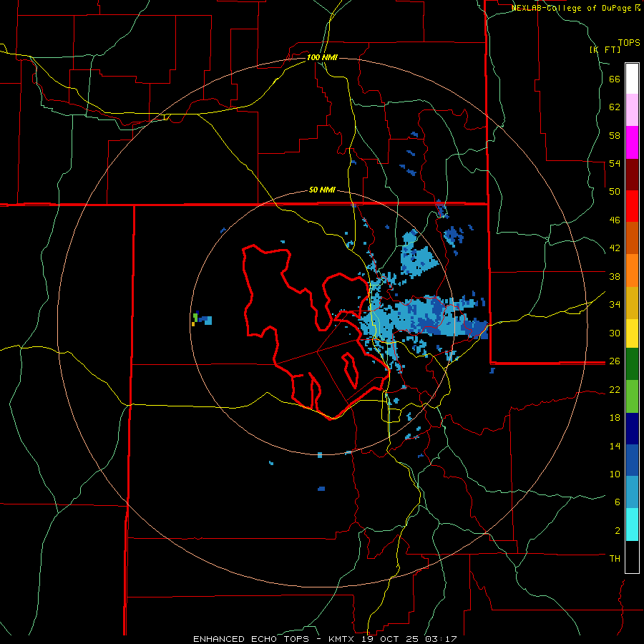Click the green-yellow echo west of the lake
The image size is (644, 644).
(x=195, y=318)
